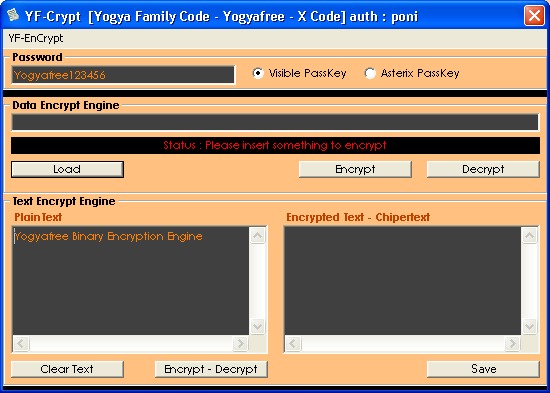The image size is (550, 393).
Task: Click the 'Encrypted Text - Chipertext' label
Action: pos(358,217)
